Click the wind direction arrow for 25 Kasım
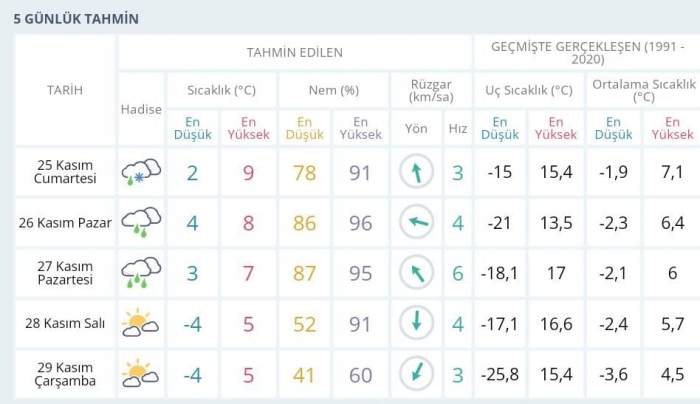 tap(416, 172)
